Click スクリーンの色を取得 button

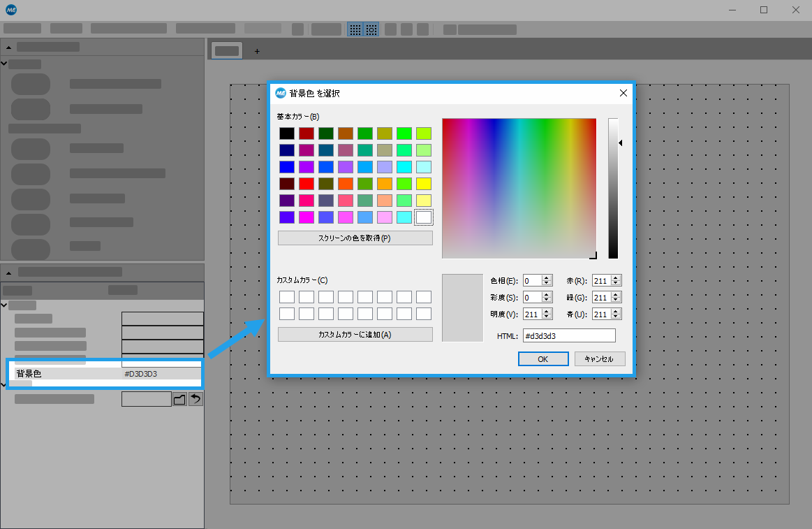click(x=355, y=238)
